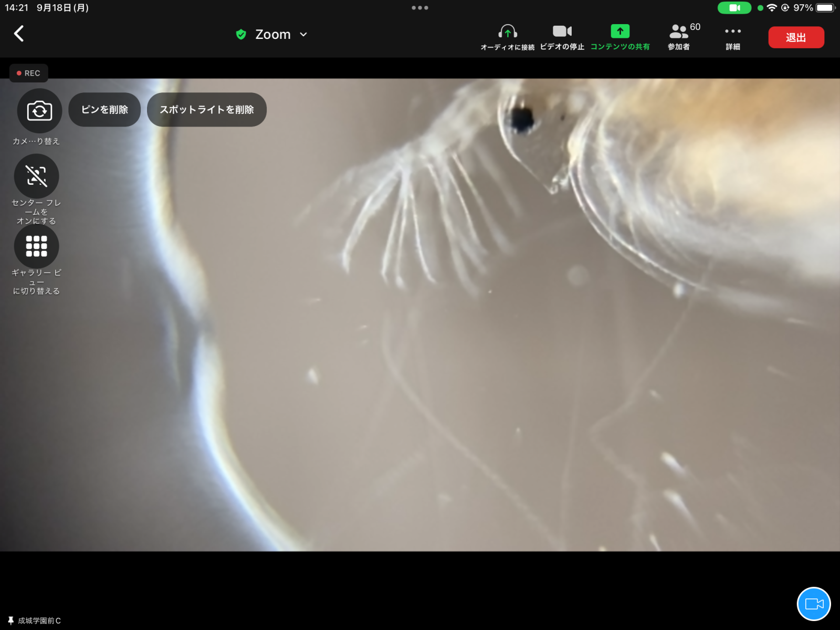The height and width of the screenshot is (630, 840).
Task: Turn on Center Frame (センターフレーム)
Action: [x=37, y=176]
